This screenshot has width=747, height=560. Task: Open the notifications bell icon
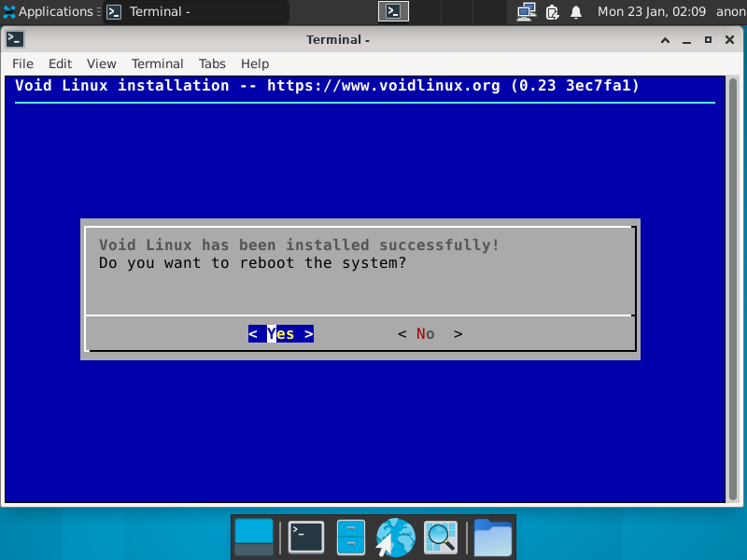coord(576,11)
